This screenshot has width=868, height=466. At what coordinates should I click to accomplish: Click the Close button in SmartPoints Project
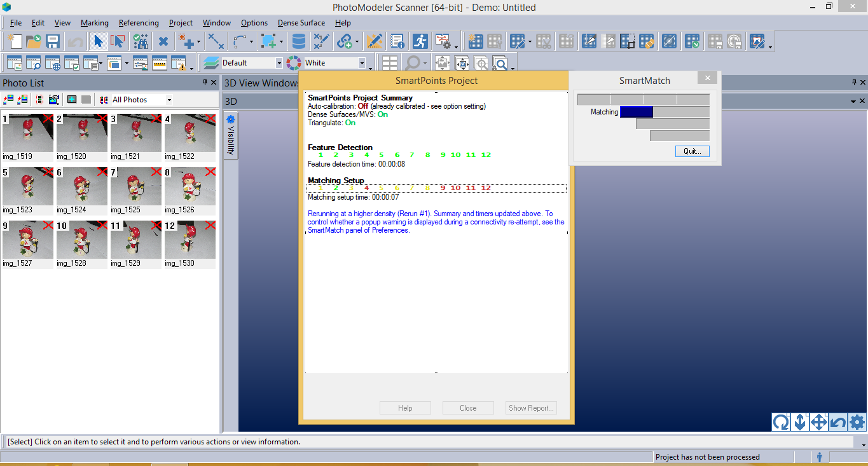click(468, 408)
